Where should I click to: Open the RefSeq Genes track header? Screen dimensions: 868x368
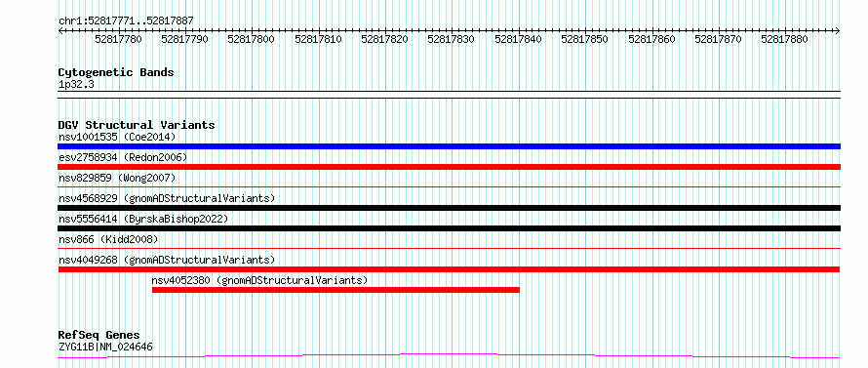tap(99, 336)
